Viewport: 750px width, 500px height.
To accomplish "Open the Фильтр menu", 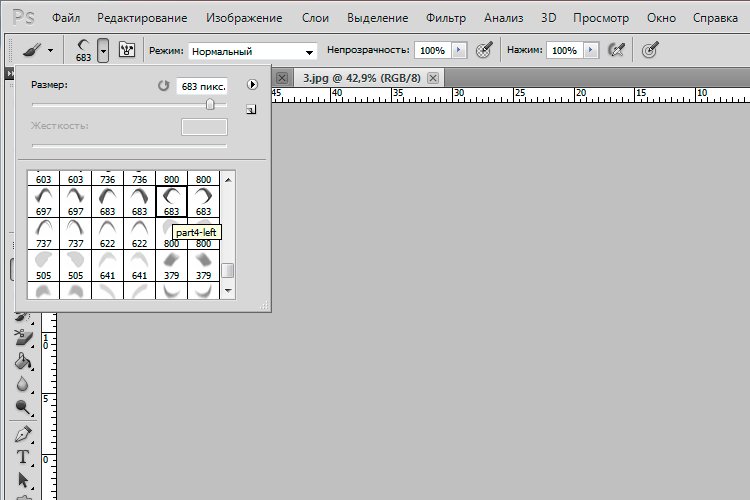I will click(445, 18).
